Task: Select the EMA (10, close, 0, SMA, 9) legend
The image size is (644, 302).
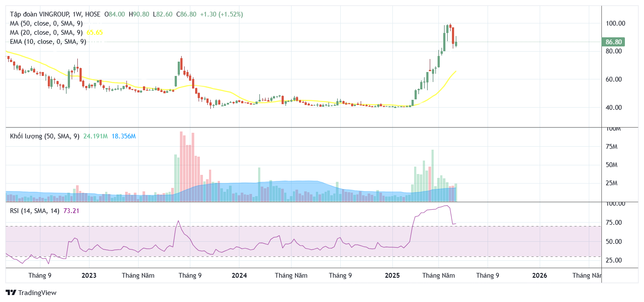Action: (48, 42)
